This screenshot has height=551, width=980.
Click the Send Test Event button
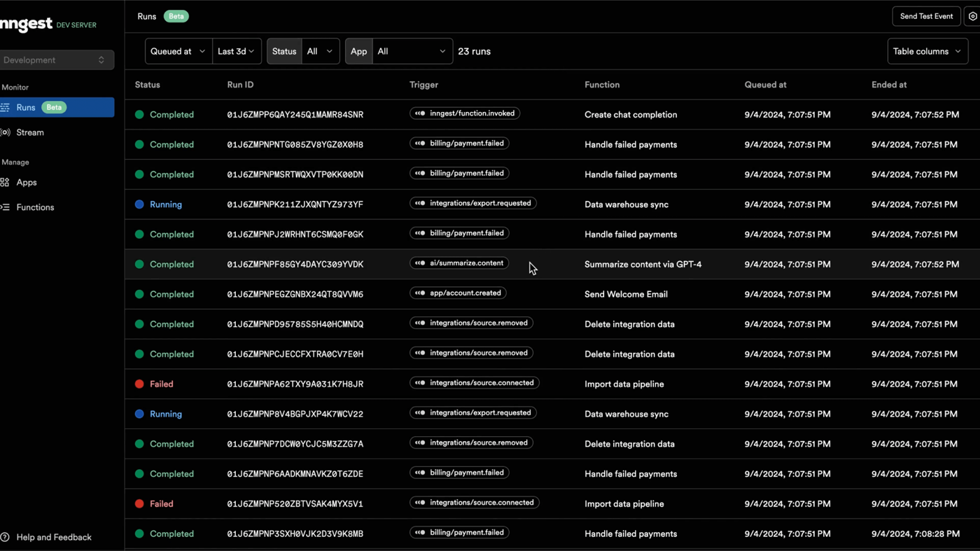coord(926,16)
